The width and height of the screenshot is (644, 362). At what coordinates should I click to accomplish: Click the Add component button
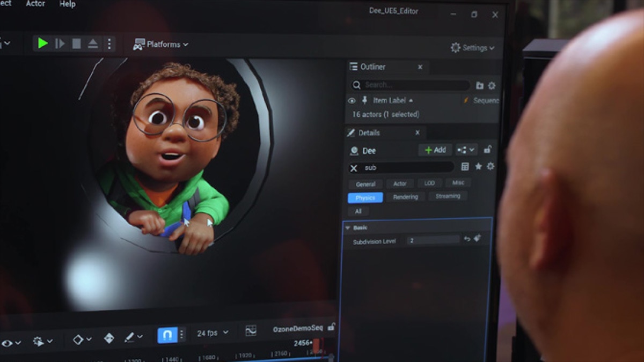pos(435,150)
